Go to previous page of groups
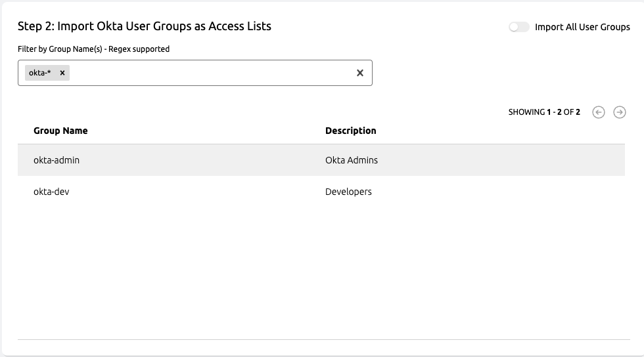This screenshot has width=644, height=357. click(598, 112)
